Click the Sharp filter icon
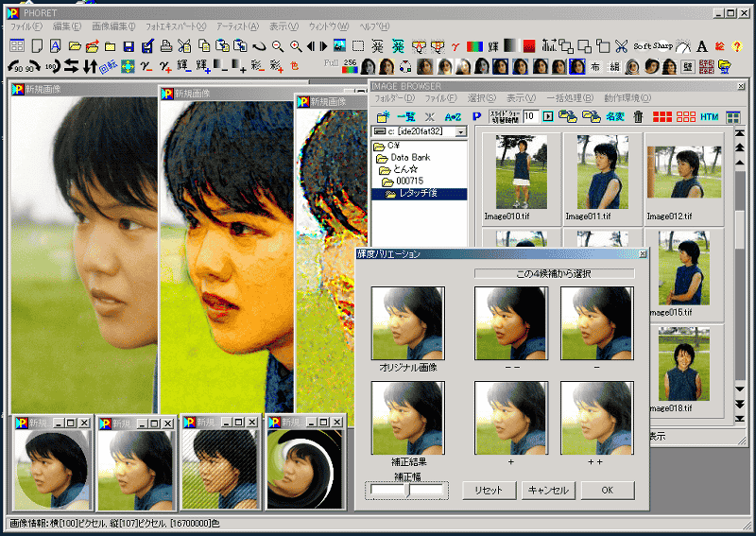The image size is (756, 536). tap(663, 45)
